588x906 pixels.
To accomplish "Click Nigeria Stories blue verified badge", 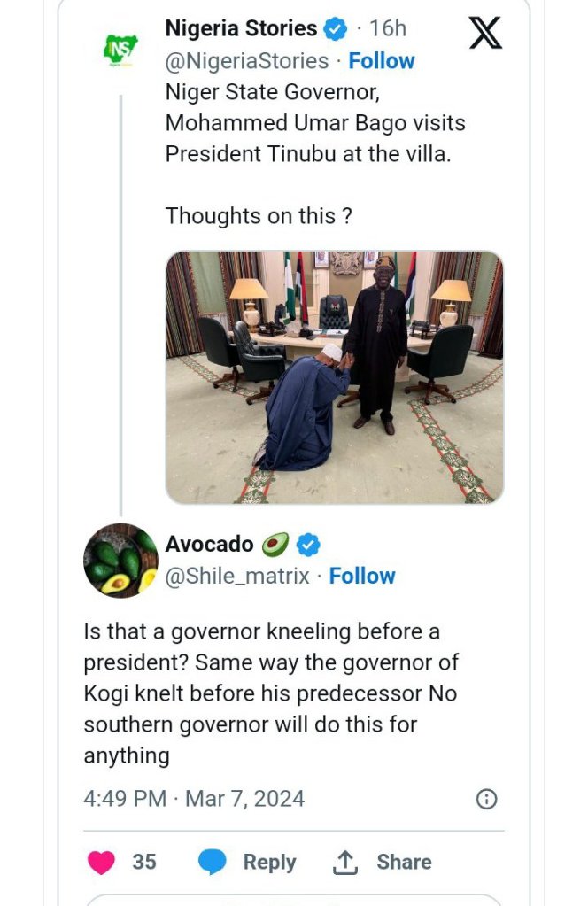I will (334, 29).
